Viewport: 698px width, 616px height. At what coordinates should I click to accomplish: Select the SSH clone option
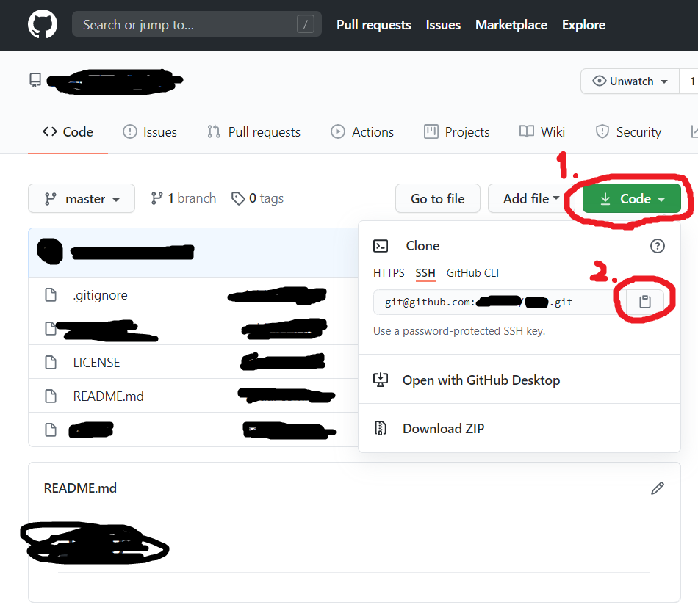tap(425, 273)
